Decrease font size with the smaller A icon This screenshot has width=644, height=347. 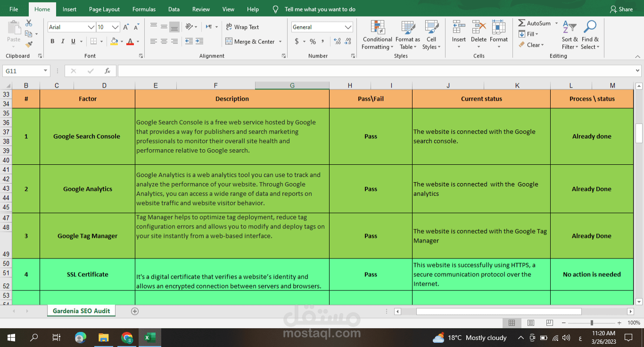click(x=136, y=27)
